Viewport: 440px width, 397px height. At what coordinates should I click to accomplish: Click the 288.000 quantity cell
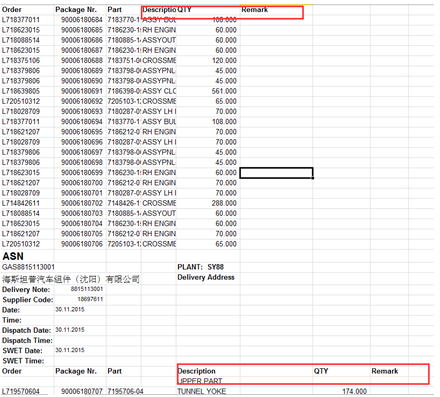[224, 203]
